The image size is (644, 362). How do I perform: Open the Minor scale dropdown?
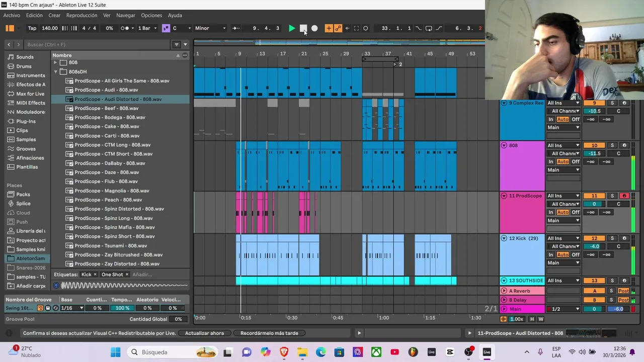click(x=210, y=28)
